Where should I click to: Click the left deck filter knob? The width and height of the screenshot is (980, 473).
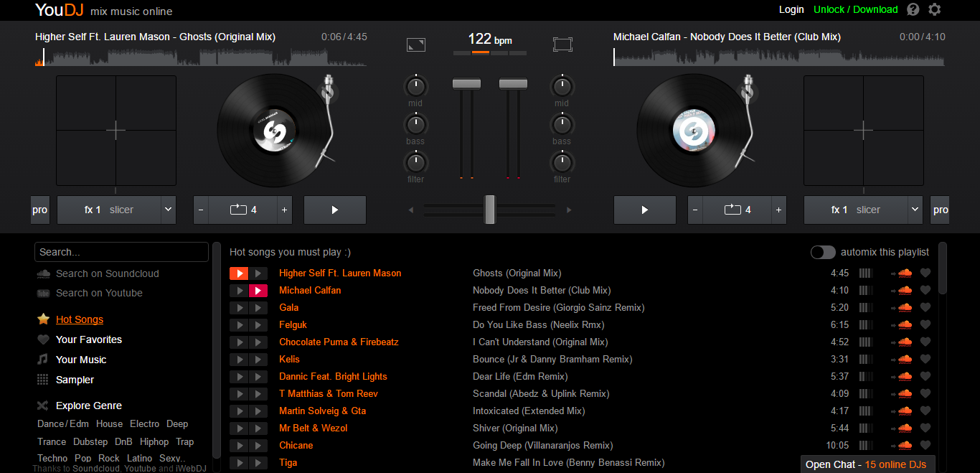415,162
